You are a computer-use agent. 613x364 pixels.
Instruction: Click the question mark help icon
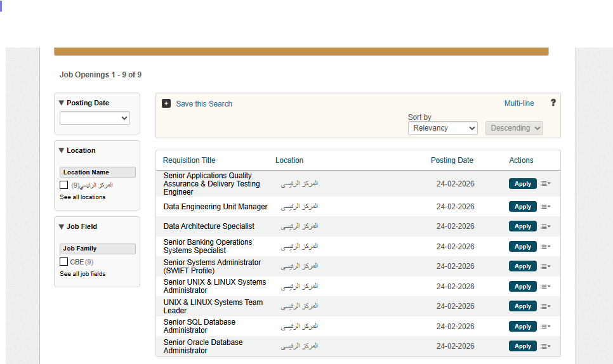[x=553, y=103]
